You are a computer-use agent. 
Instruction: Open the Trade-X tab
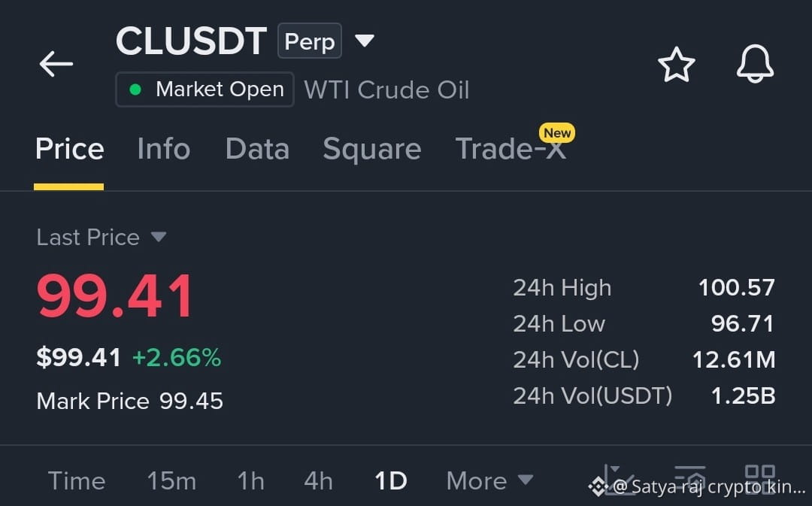point(511,149)
